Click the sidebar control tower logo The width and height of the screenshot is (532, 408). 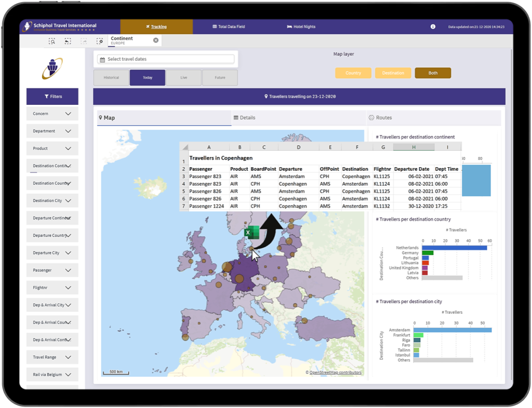(52, 68)
